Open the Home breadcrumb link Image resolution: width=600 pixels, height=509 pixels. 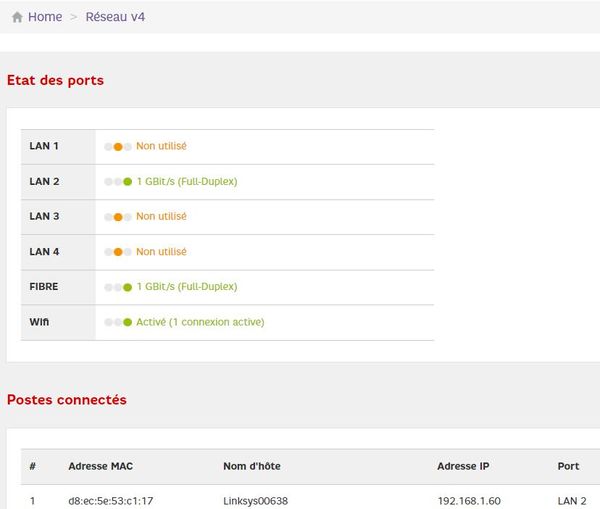click(45, 17)
